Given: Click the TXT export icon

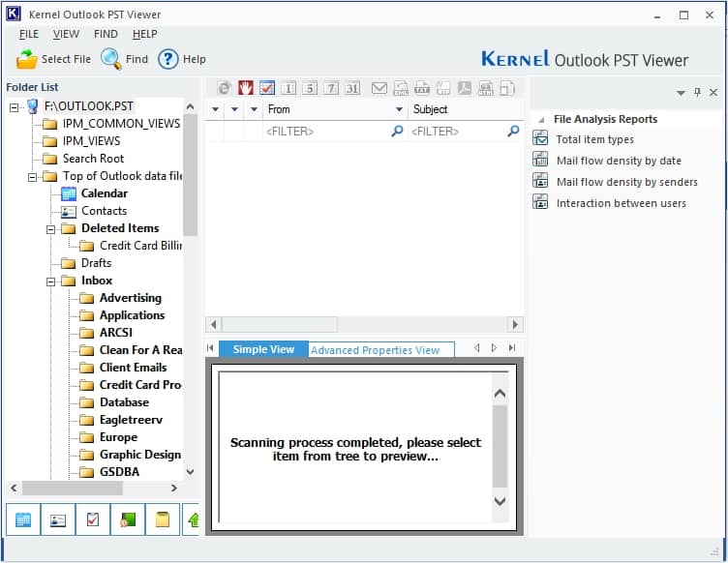Looking at the screenshot, I should coord(422,88).
